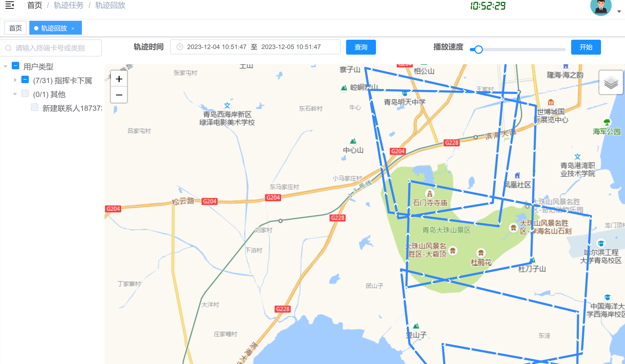Click 轨迹回放 breadcrumb item
The height and width of the screenshot is (364, 625).
pyautogui.click(x=110, y=5)
